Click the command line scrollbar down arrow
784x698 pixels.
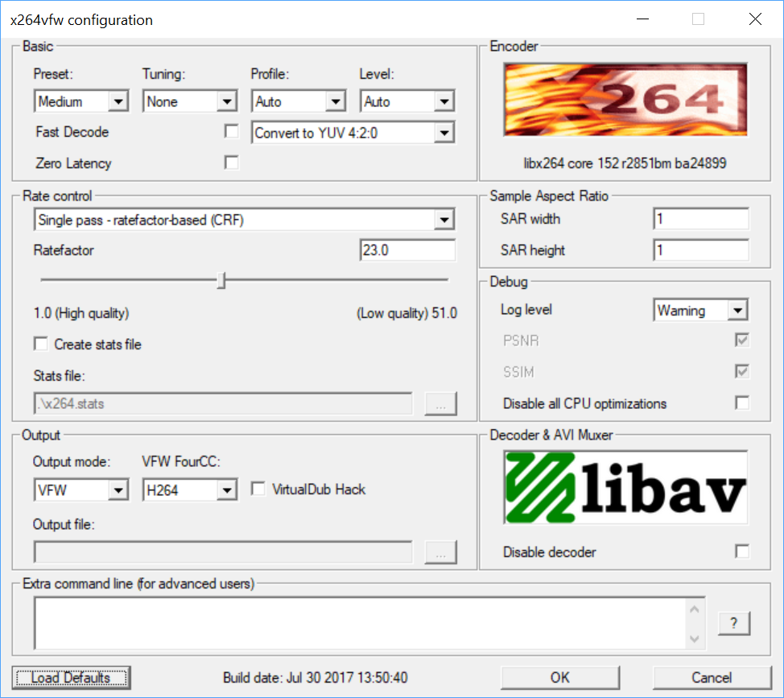tap(695, 638)
